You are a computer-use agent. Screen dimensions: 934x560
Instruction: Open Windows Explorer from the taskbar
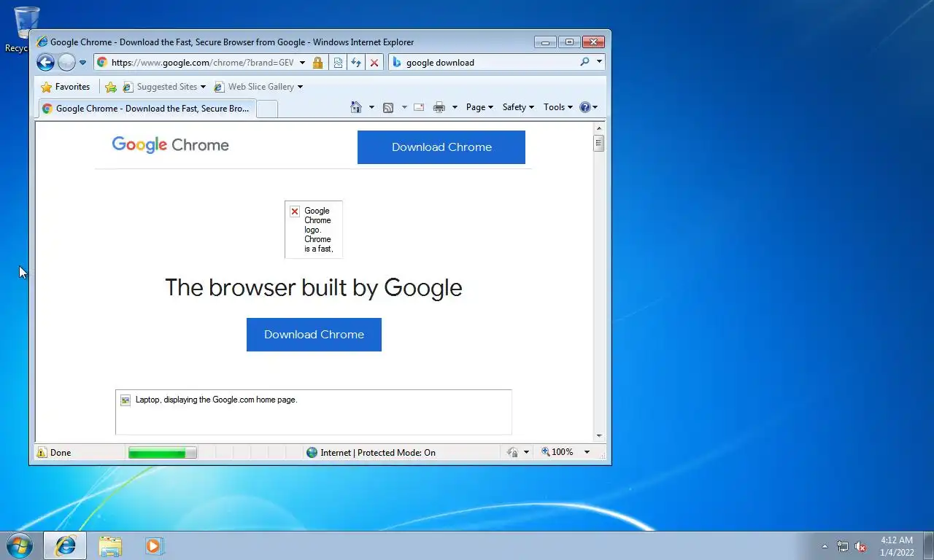110,545
